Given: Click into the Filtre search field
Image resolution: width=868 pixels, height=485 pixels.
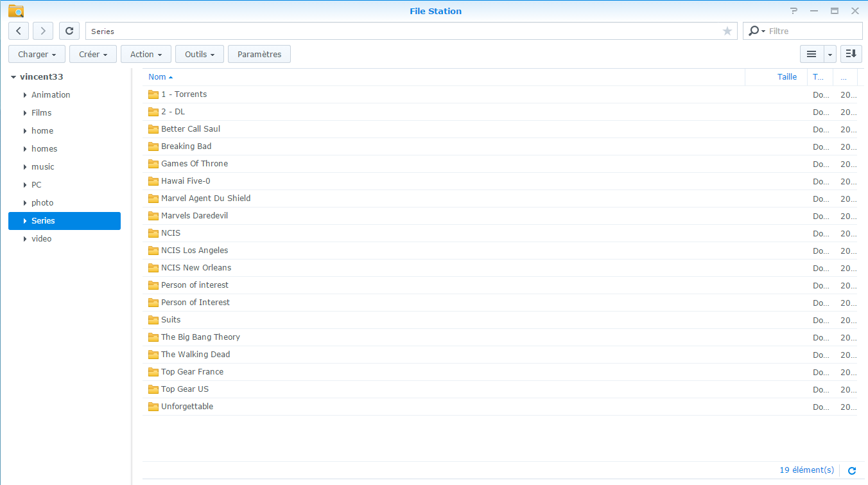Looking at the screenshot, I should pyautogui.click(x=813, y=31).
